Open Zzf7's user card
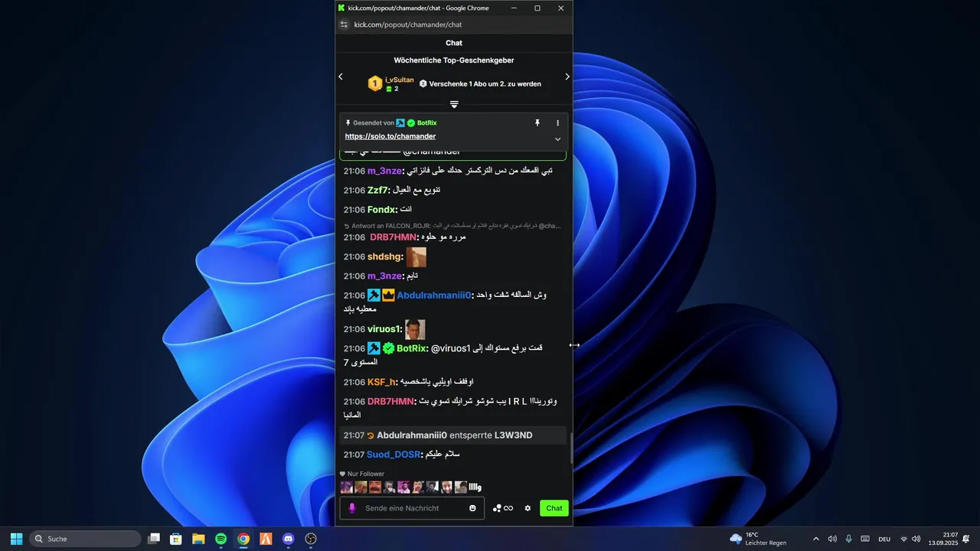Screen dimensions: 980x551 377,190
